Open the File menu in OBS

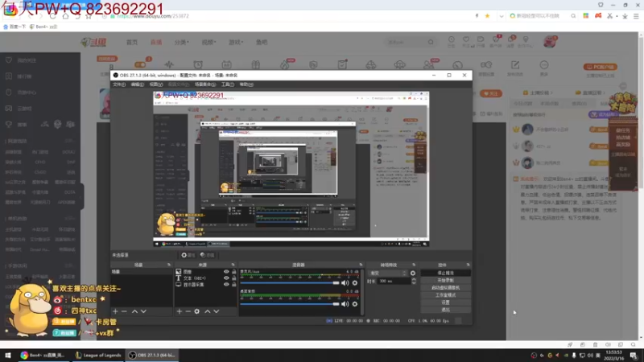[119, 84]
